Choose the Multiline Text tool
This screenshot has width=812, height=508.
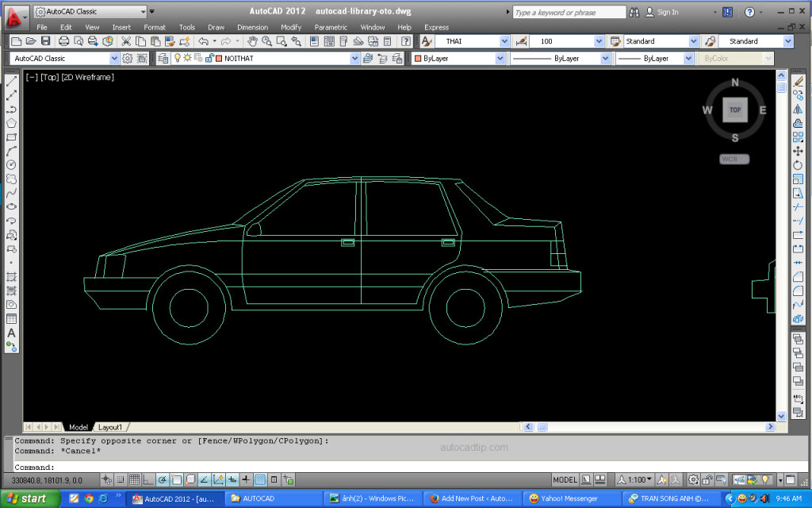tap(11, 333)
